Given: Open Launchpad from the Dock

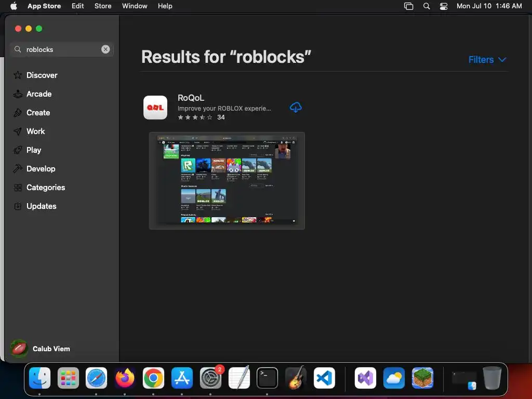Looking at the screenshot, I should 68,378.
